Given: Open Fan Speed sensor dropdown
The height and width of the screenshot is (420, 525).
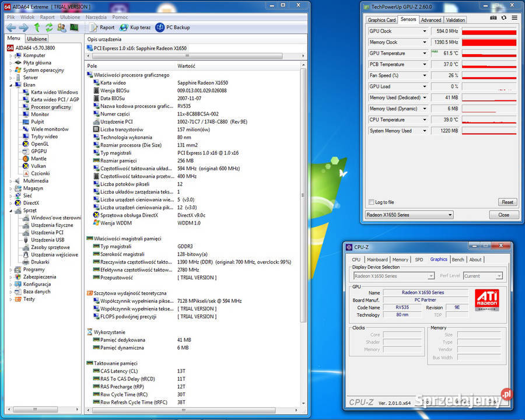Looking at the screenshot, I should click(425, 75).
